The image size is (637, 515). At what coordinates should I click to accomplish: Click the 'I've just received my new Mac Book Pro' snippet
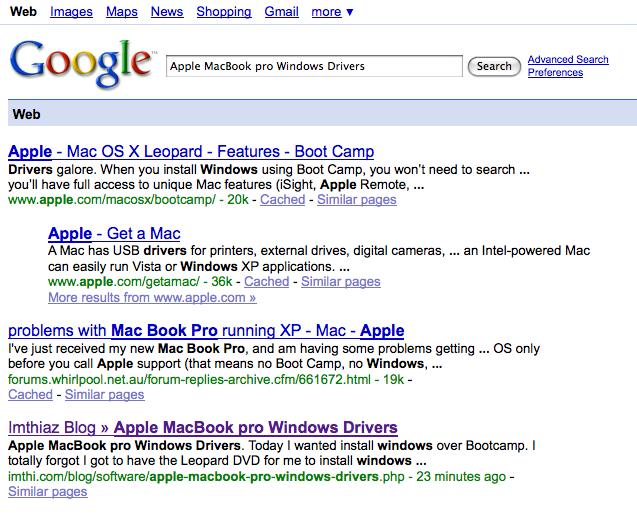coord(274,356)
